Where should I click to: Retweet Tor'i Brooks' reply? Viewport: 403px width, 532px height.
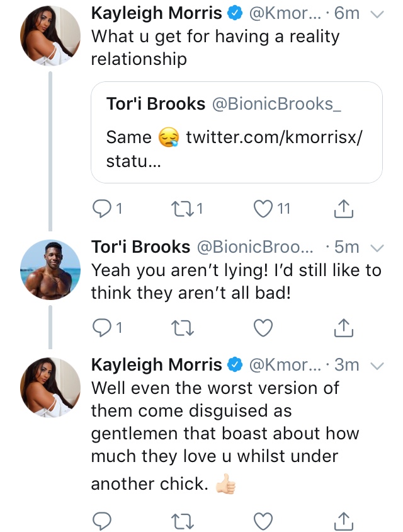(x=182, y=328)
